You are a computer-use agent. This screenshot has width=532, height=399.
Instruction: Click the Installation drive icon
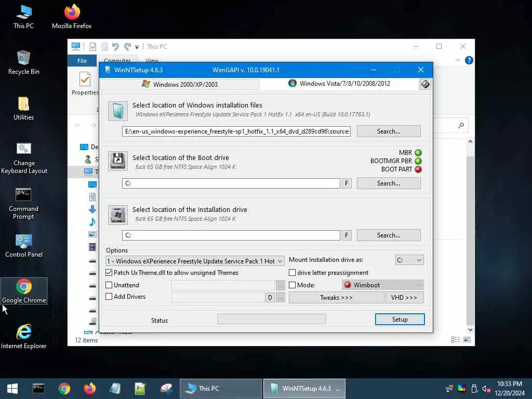click(118, 215)
